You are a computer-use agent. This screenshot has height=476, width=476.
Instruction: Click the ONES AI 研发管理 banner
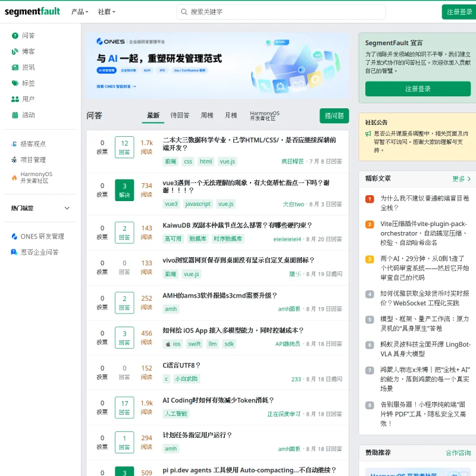coord(217,65)
